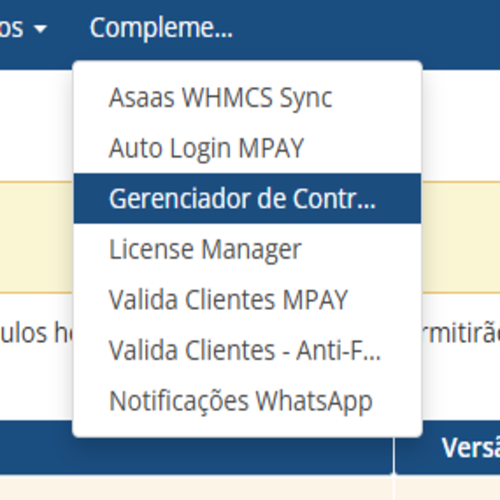Viewport: 500px width, 500px height.
Task: Click the Compleme... navigation menu
Action: tap(161, 28)
